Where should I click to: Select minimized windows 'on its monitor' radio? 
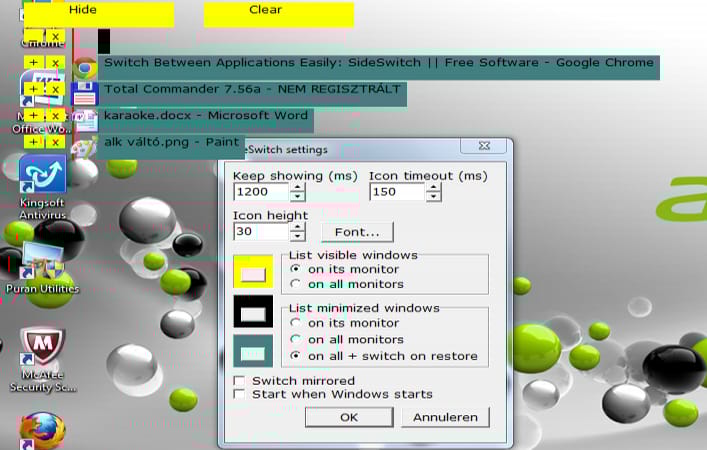pyautogui.click(x=296, y=323)
